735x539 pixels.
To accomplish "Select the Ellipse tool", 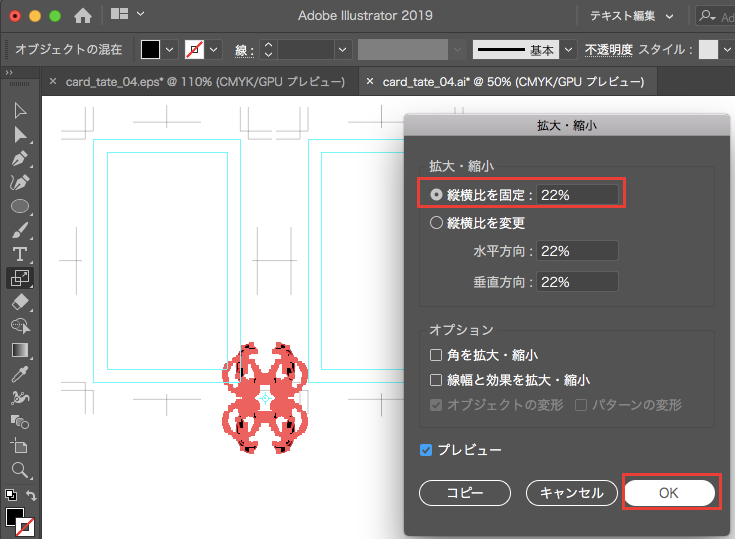I will click(x=19, y=207).
